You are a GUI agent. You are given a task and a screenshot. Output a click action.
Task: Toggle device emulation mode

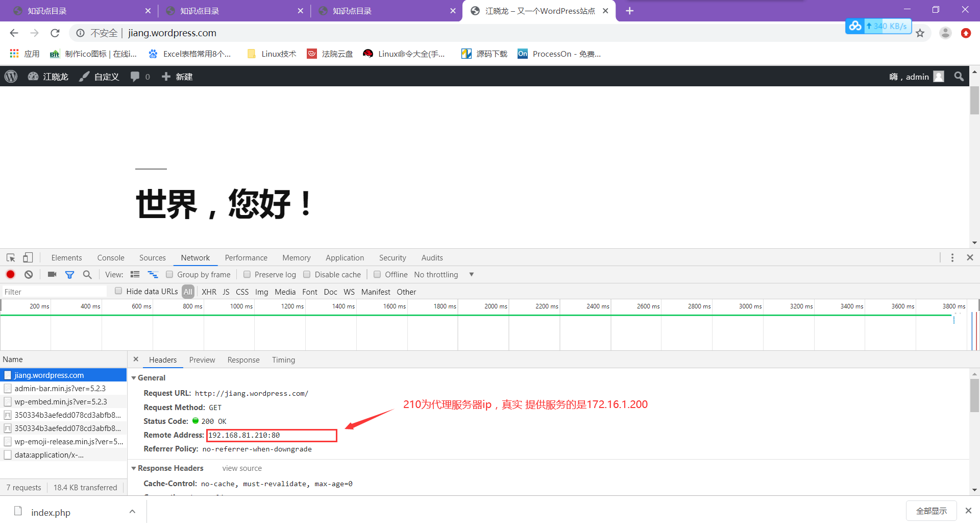tap(28, 257)
